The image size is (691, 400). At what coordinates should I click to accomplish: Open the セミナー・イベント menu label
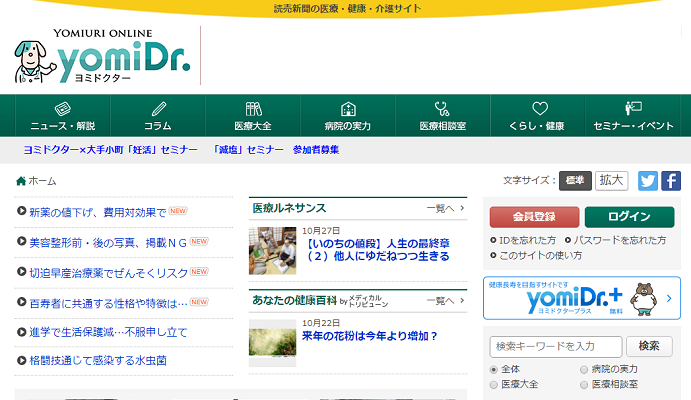pos(633,126)
